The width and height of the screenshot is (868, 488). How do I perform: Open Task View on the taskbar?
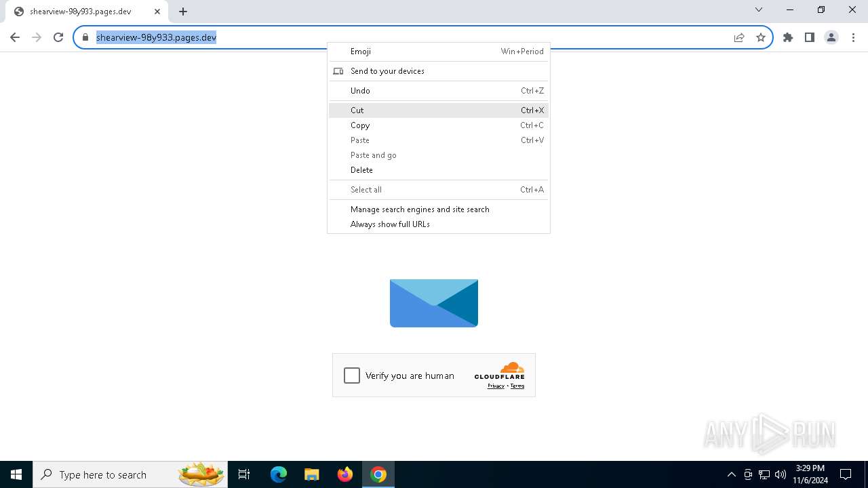coord(244,474)
